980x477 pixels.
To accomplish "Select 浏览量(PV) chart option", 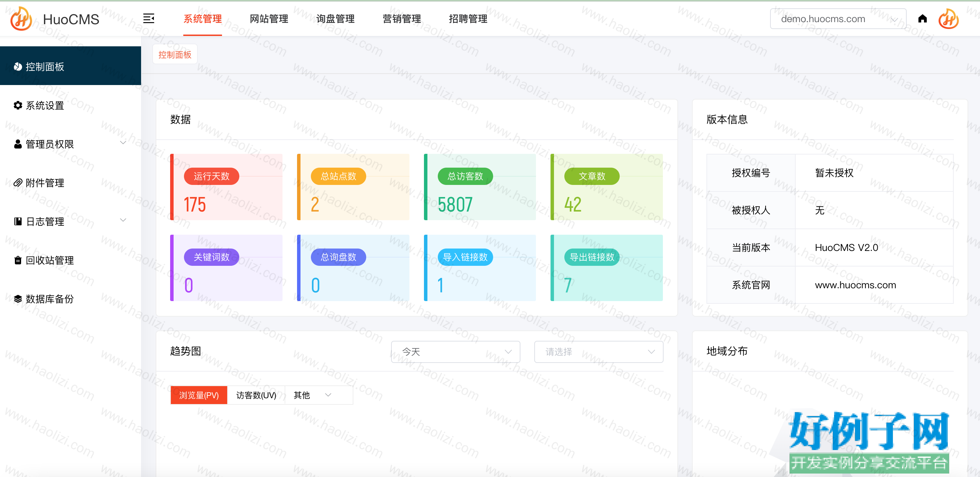I will 199,395.
